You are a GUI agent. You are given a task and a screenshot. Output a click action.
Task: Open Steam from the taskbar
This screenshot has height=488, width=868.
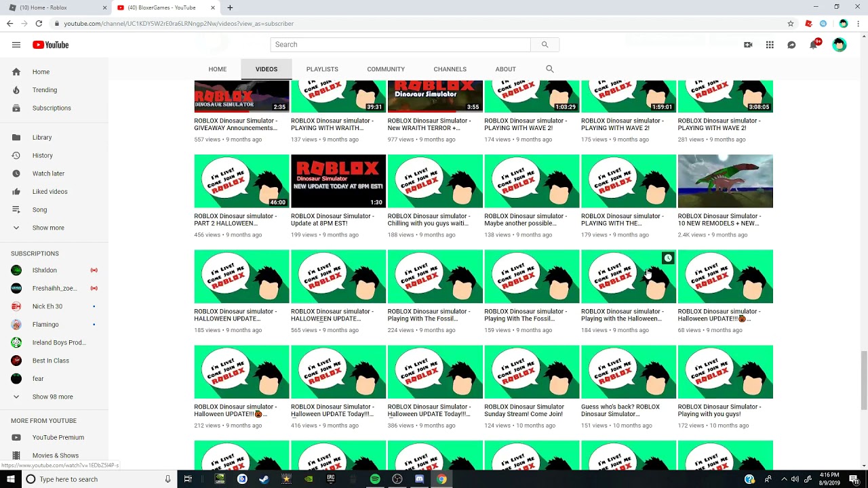[x=264, y=479]
